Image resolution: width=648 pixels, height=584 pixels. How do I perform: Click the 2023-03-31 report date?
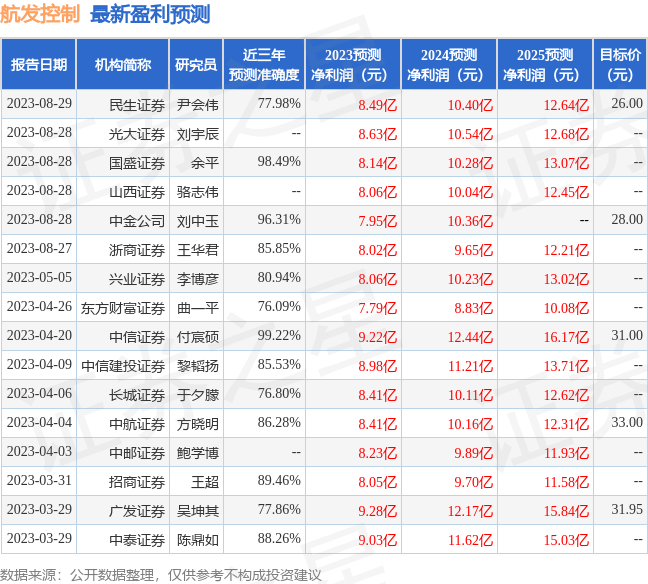(x=39, y=480)
